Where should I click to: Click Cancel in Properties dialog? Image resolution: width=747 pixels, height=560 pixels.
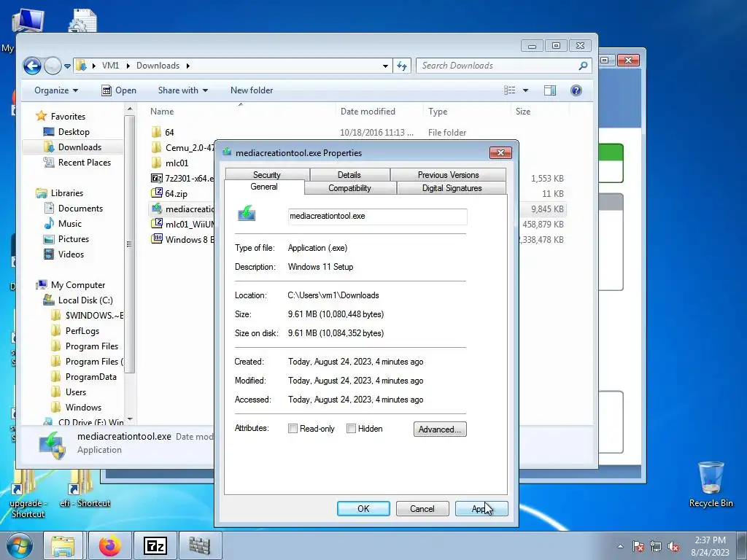click(422, 508)
